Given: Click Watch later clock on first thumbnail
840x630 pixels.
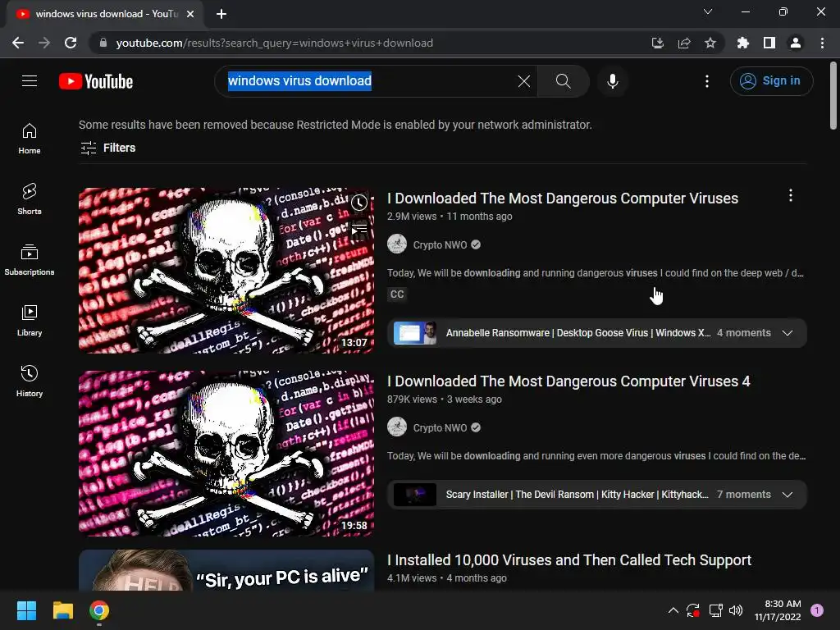Looking at the screenshot, I should 359,203.
